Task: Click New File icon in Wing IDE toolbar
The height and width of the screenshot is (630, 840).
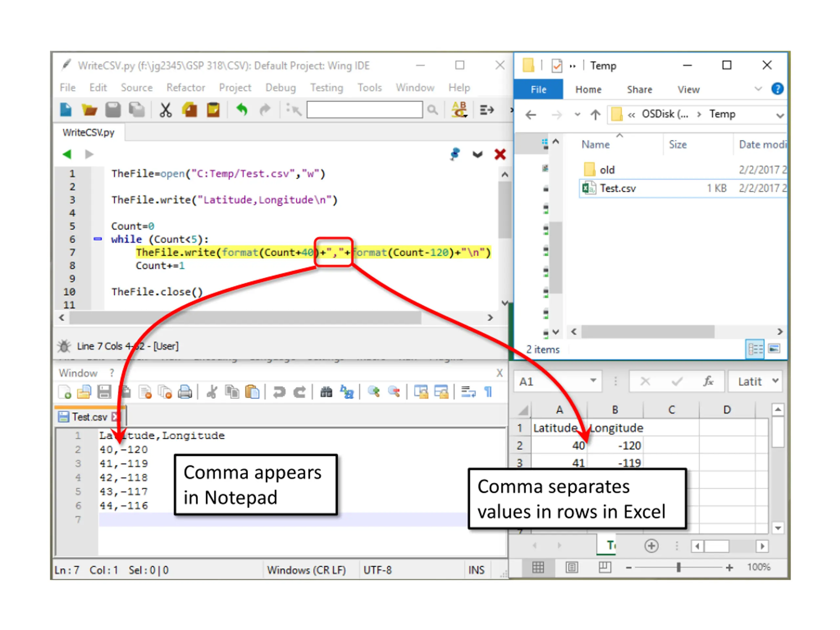Action: pyautogui.click(x=66, y=110)
